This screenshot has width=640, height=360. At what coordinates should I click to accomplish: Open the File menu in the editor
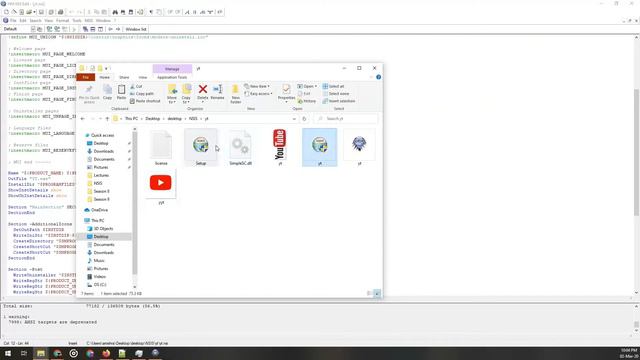tap(13, 20)
